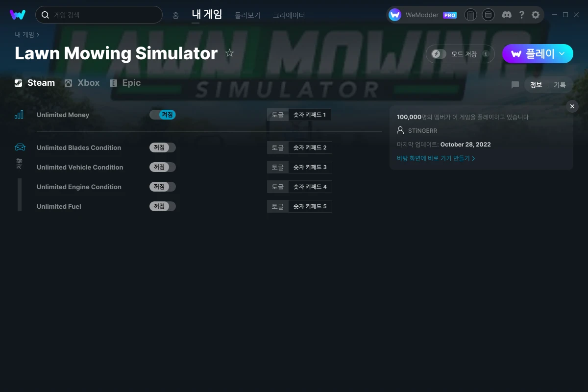This screenshot has width=588, height=392.
Task: Select the Epic platform tab label
Action: click(x=131, y=83)
